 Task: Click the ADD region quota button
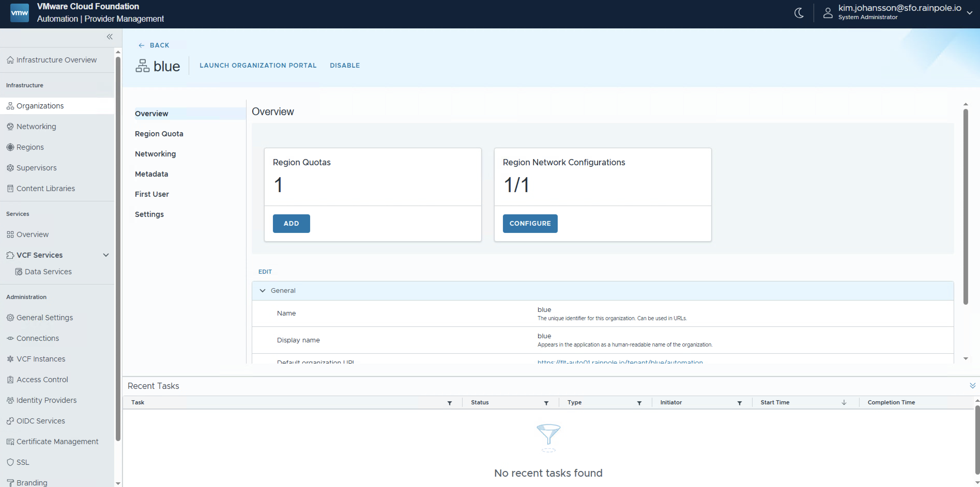click(291, 224)
